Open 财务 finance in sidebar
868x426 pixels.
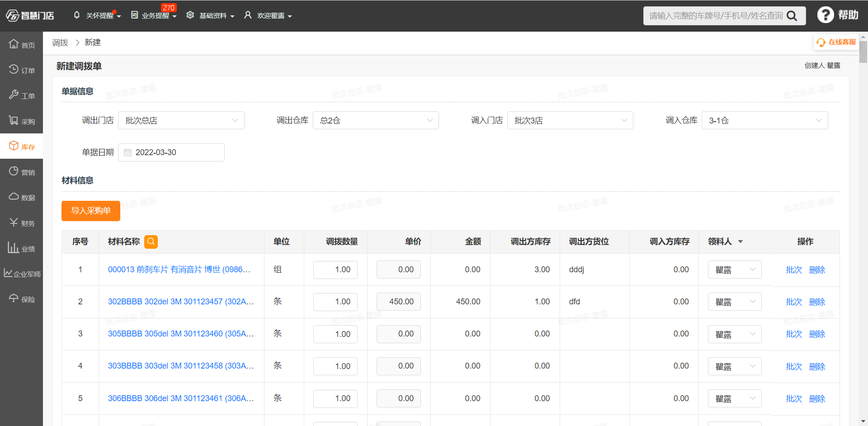pyautogui.click(x=21, y=222)
